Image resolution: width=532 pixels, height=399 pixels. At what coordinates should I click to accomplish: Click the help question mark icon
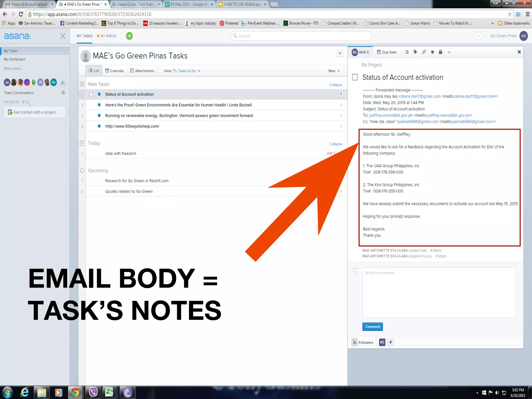pos(478,36)
